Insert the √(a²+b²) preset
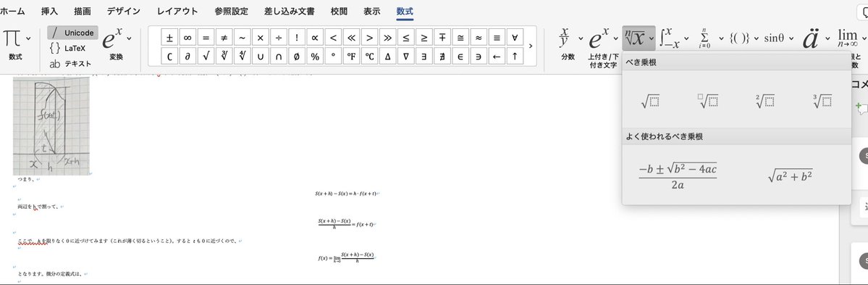868x285 pixels. (x=790, y=175)
